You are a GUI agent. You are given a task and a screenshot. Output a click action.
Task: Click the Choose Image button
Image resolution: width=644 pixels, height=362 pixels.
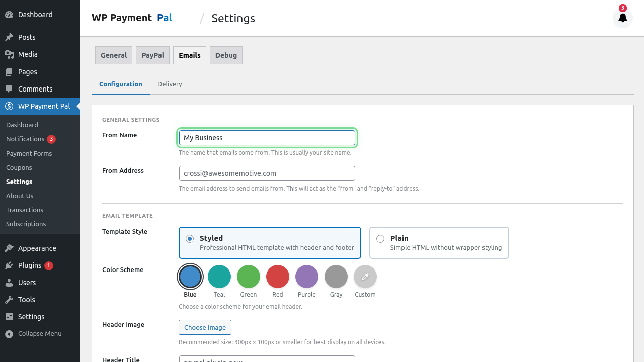tap(205, 327)
